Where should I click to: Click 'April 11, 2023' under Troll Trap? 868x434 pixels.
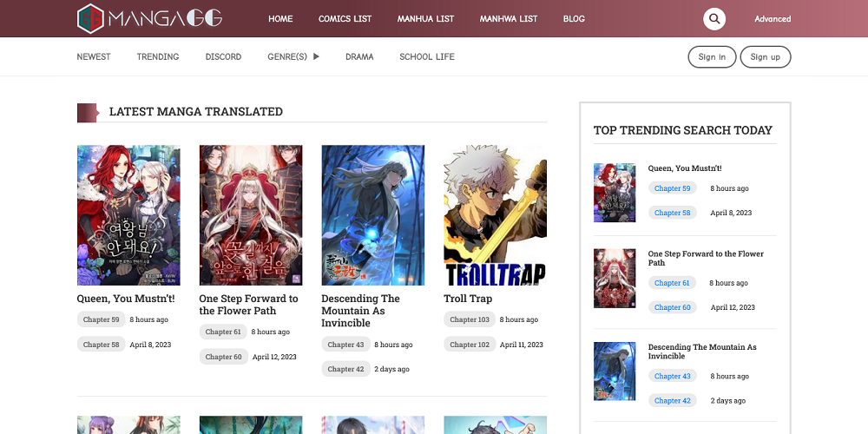click(x=522, y=345)
